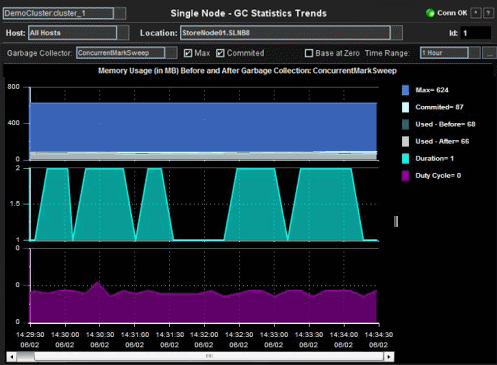Click the green Conn OK status indicator
The width and height of the screenshot is (497, 365).
(x=430, y=13)
